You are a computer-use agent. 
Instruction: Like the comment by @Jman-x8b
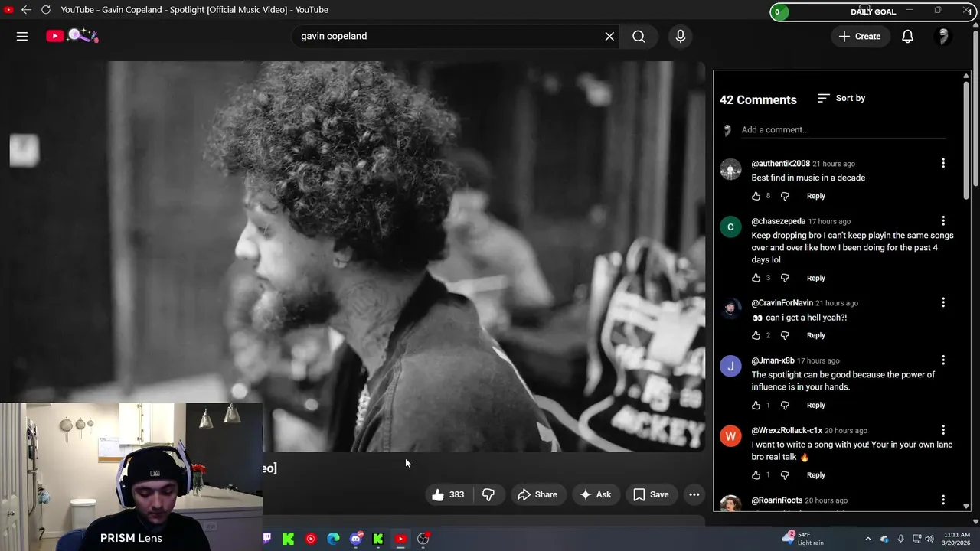tap(756, 405)
